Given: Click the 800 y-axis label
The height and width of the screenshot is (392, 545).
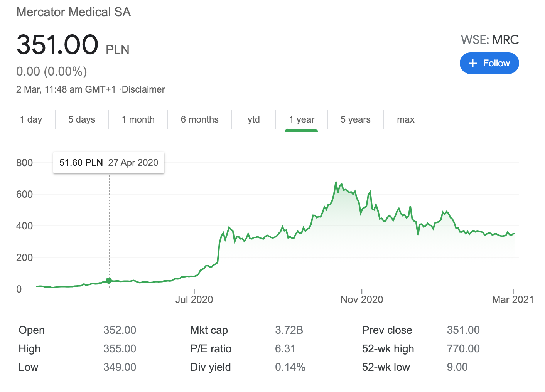Looking at the screenshot, I should click(x=24, y=163).
